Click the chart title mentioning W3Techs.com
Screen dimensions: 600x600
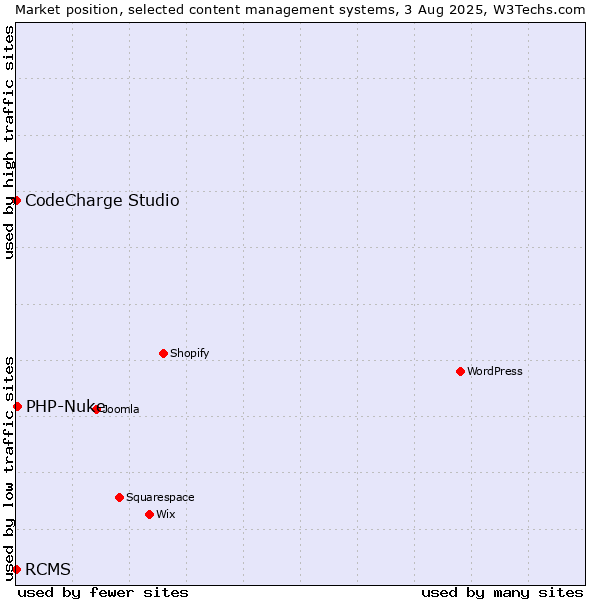click(x=300, y=10)
